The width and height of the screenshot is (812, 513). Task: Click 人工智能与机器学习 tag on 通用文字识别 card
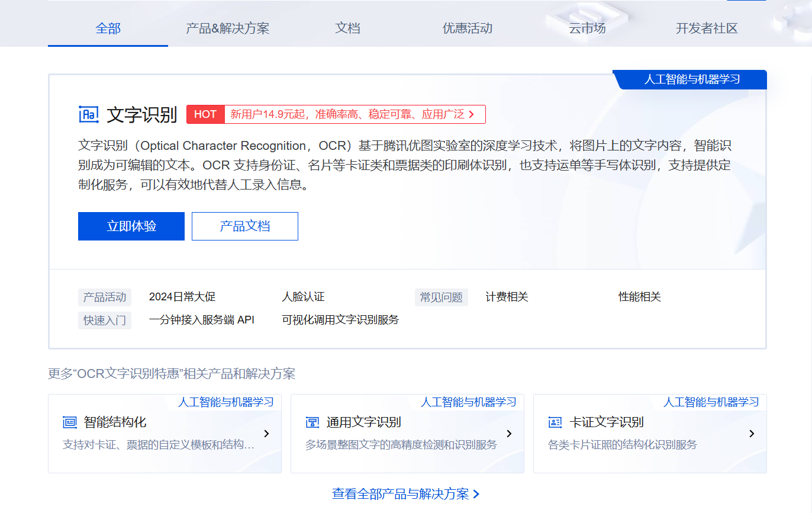point(469,402)
